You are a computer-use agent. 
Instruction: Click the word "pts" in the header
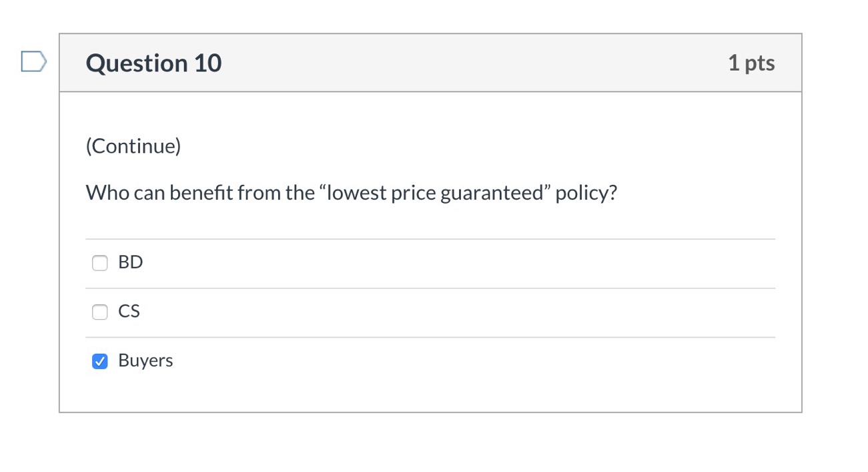coord(760,63)
